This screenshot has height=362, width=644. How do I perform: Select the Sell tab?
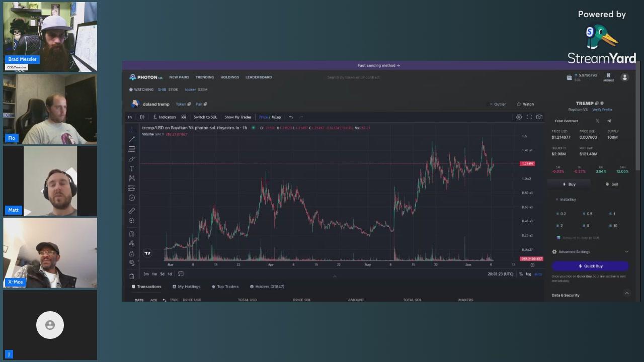click(x=612, y=184)
